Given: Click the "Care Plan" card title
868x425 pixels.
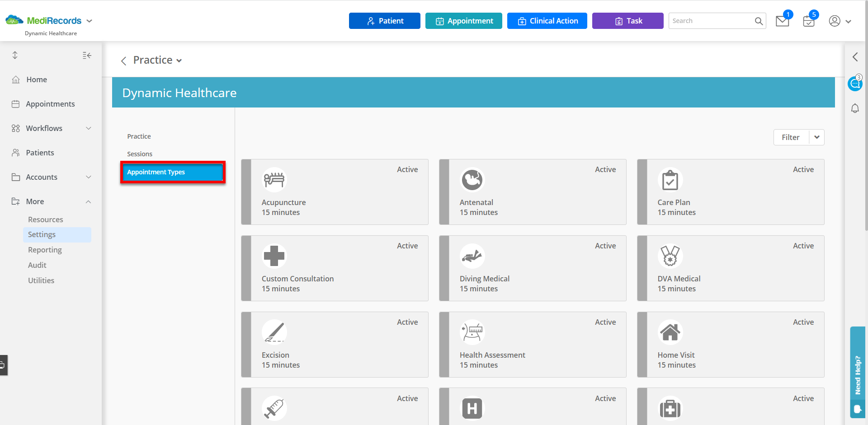Looking at the screenshot, I should pos(674,202).
